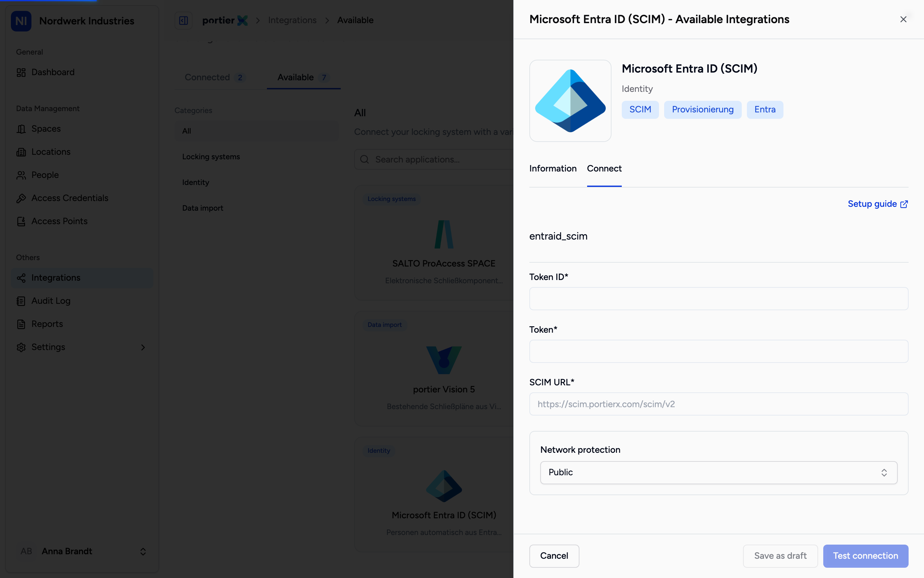Click the Test connection button
The image size is (924, 578).
point(865,556)
